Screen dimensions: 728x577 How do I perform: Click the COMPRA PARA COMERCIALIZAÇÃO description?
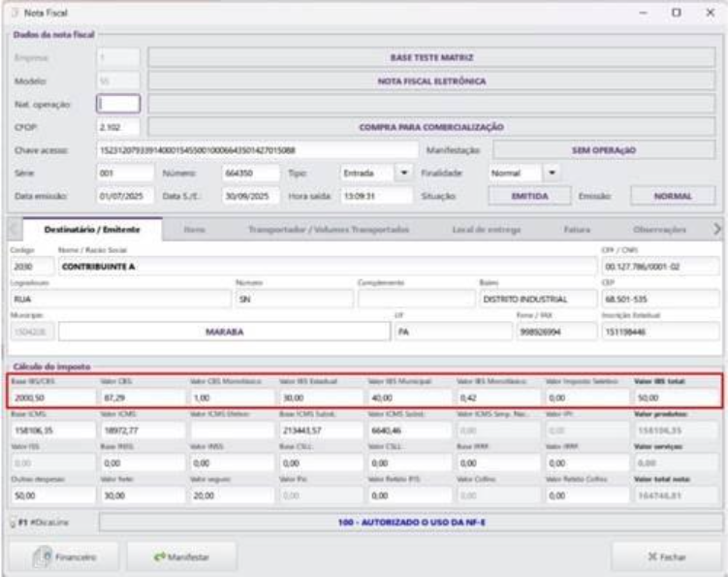[431, 127]
